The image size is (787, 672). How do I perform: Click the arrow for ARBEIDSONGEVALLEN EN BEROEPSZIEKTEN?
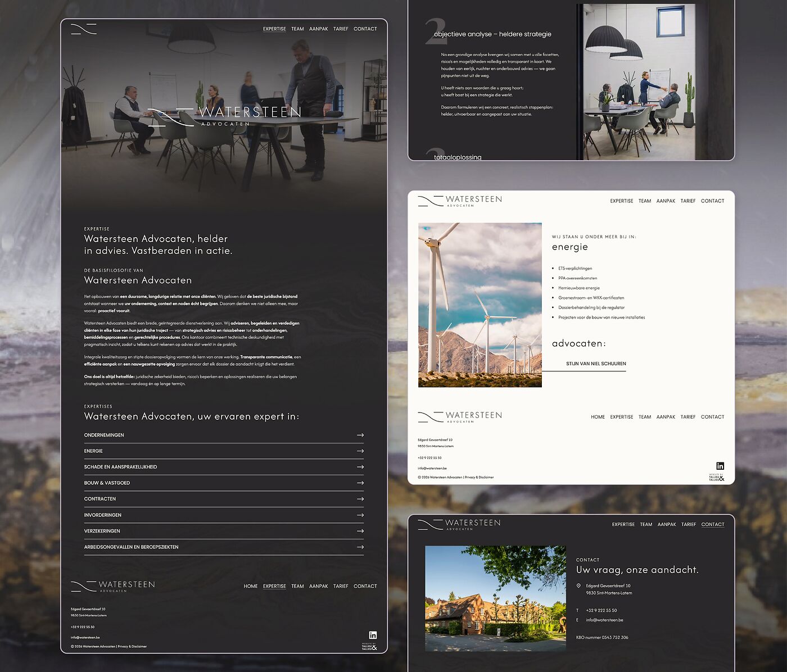pos(360,547)
